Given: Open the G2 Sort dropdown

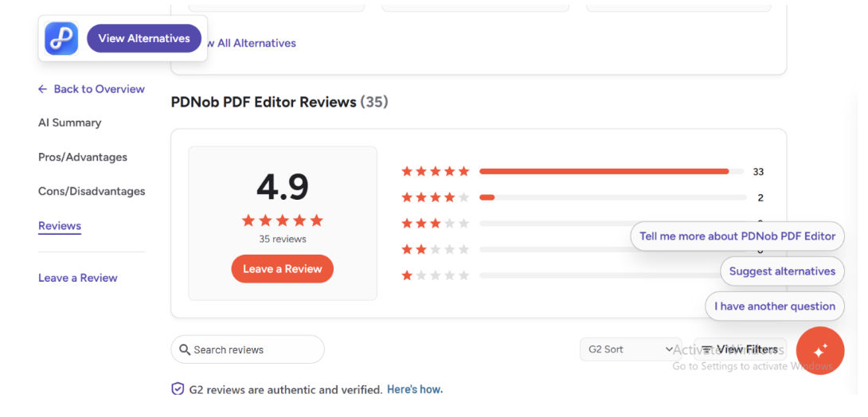Looking at the screenshot, I should point(630,349).
